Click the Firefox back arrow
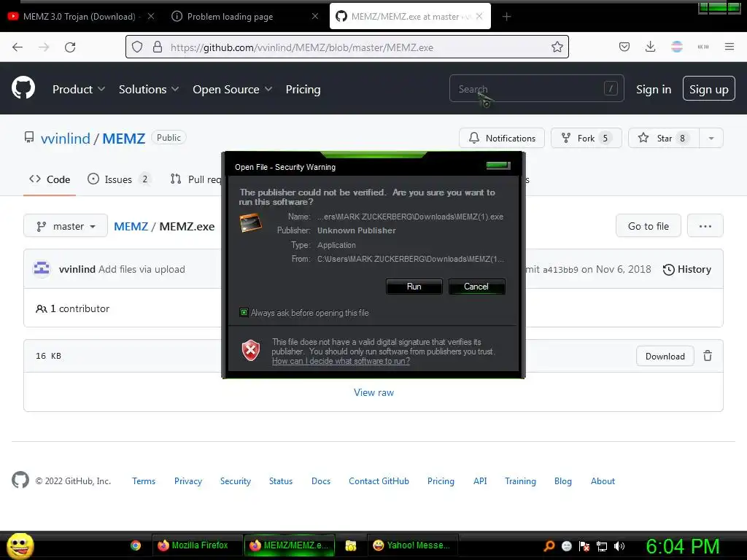Viewport: 747px width, 560px height. [18, 47]
